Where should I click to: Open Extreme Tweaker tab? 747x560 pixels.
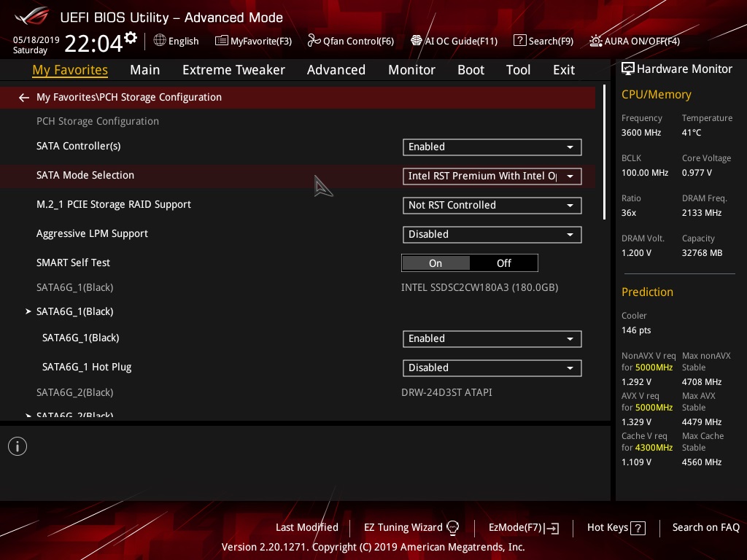(233, 69)
